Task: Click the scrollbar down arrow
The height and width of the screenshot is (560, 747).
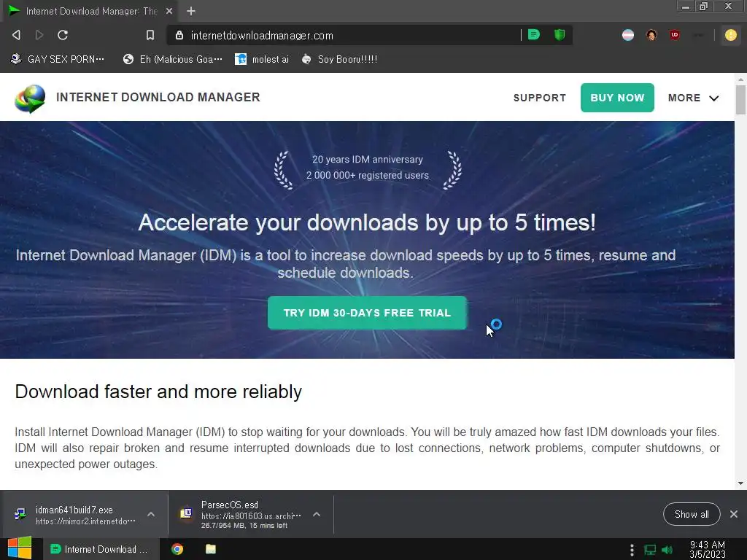Action: coord(740,483)
